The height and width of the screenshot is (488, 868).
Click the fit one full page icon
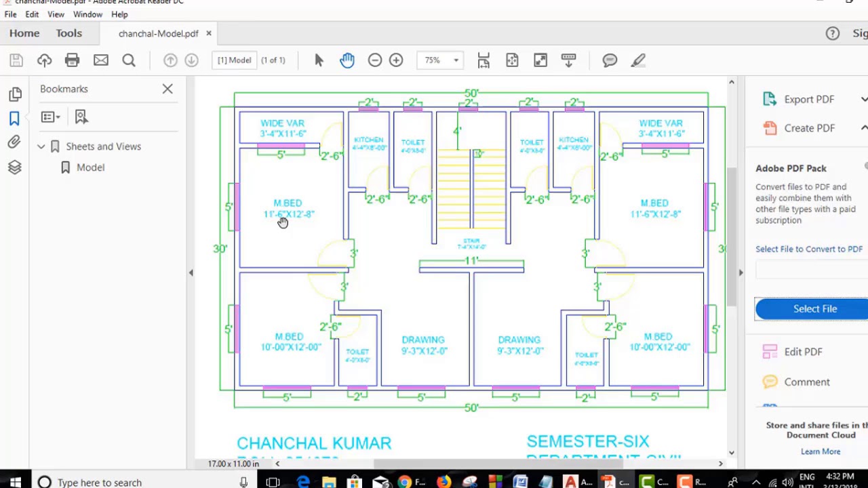(512, 60)
